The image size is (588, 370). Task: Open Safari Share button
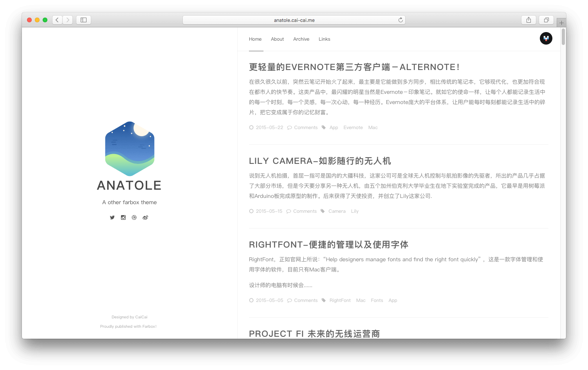tap(528, 20)
